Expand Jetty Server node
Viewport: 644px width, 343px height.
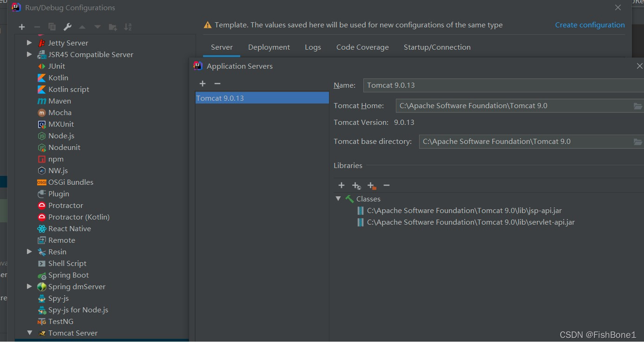(x=29, y=43)
